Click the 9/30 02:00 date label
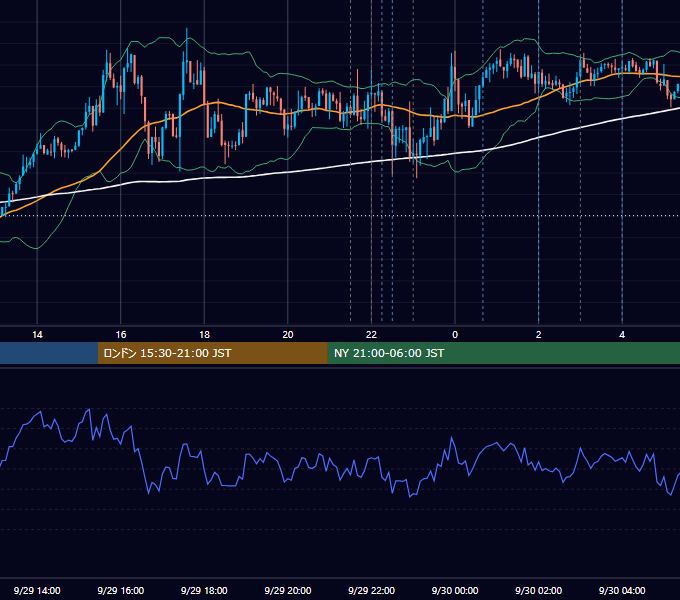The width and height of the screenshot is (680, 600). point(538,590)
